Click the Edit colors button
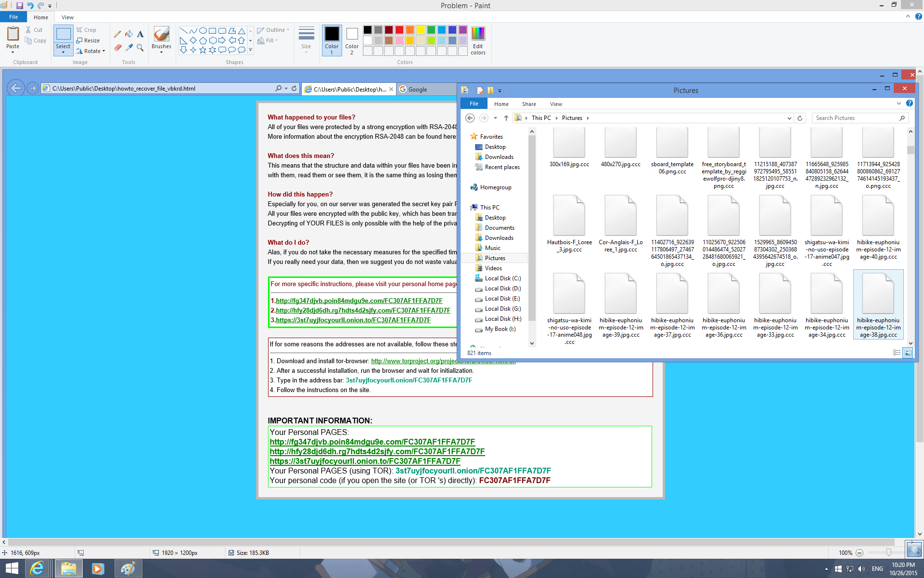Viewport: 924px width, 578px height. pyautogui.click(x=478, y=40)
